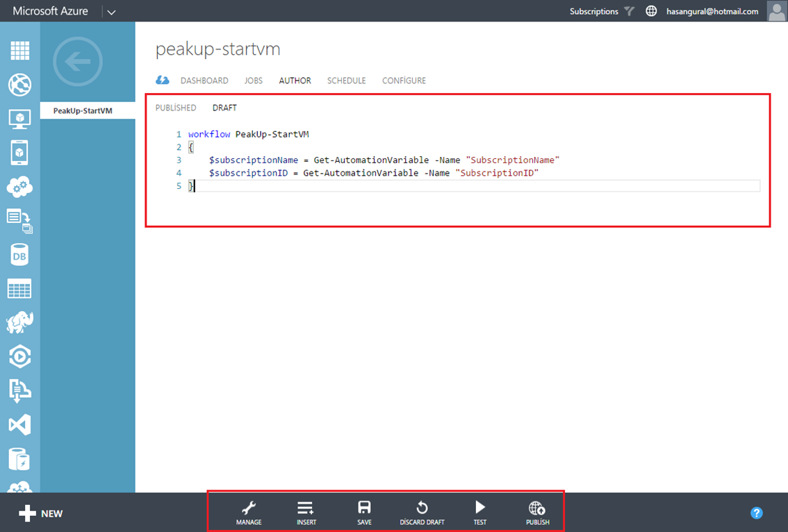Viewport: 788px width, 532px height.
Task: Click the Insert icon in command bar
Action: click(x=306, y=513)
